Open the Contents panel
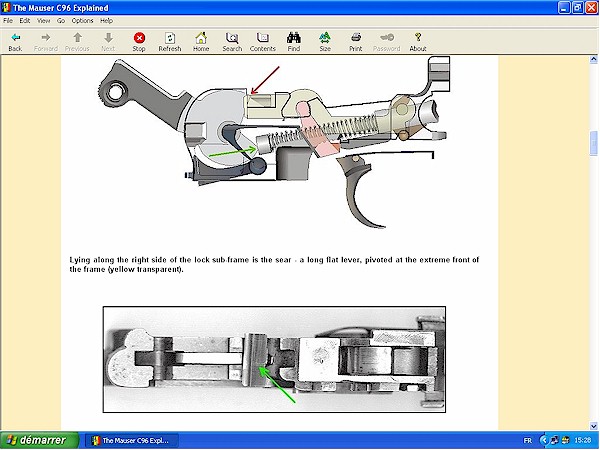 pos(263,42)
